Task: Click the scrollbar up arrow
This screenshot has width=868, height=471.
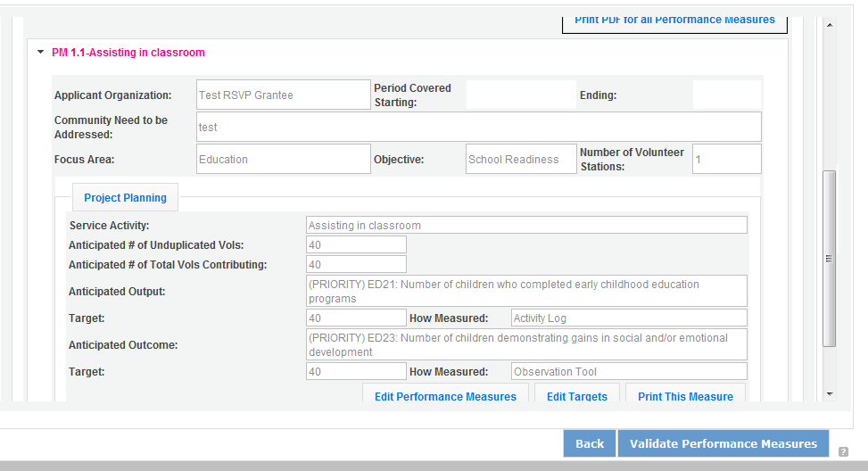Action: pyautogui.click(x=829, y=25)
